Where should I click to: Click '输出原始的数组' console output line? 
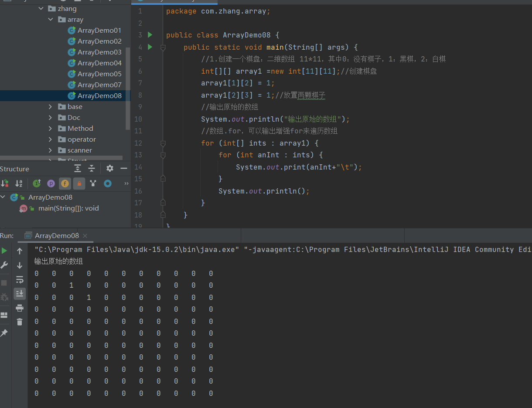coord(59,262)
